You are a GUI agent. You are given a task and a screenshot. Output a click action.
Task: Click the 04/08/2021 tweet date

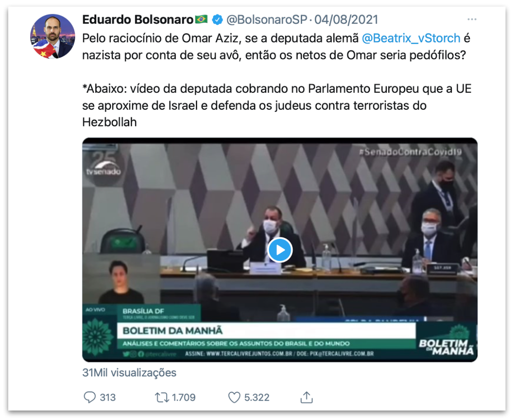pos(346,19)
